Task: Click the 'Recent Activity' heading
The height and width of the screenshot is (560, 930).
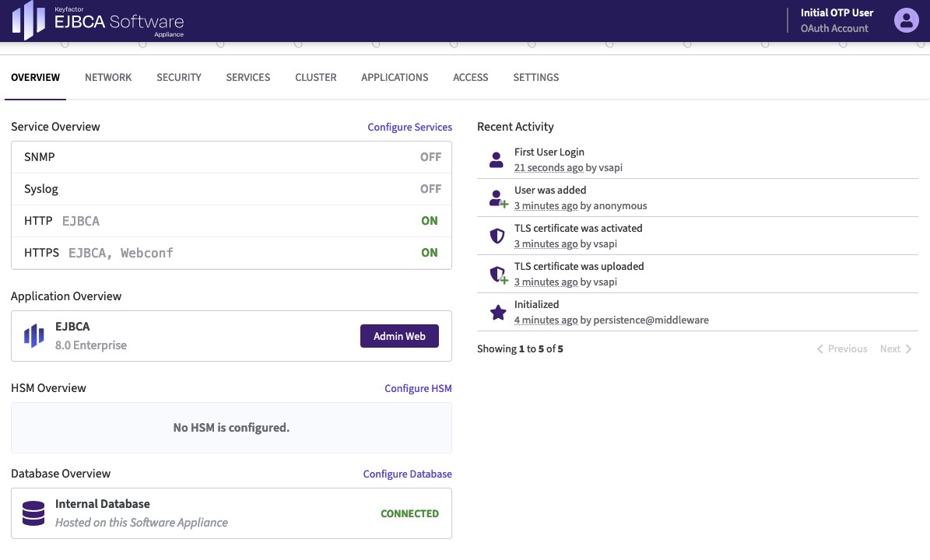Action: [x=515, y=127]
